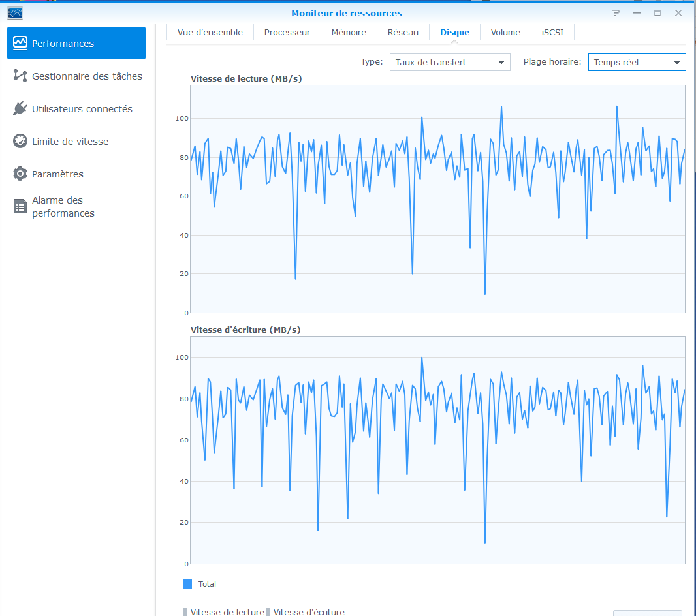The width and height of the screenshot is (696, 616).
Task: Click the Vitesse d'écriture column header
Action: (309, 612)
